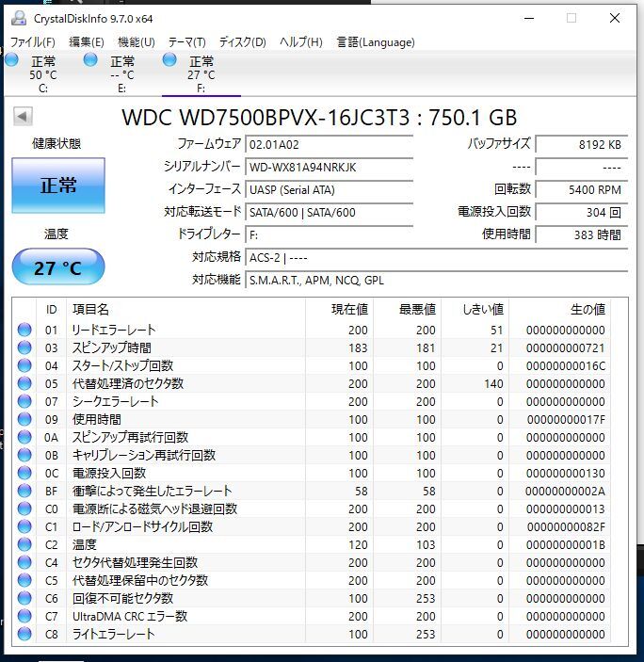
Task: Click the status icon for attribute 05
Action: tap(24, 383)
